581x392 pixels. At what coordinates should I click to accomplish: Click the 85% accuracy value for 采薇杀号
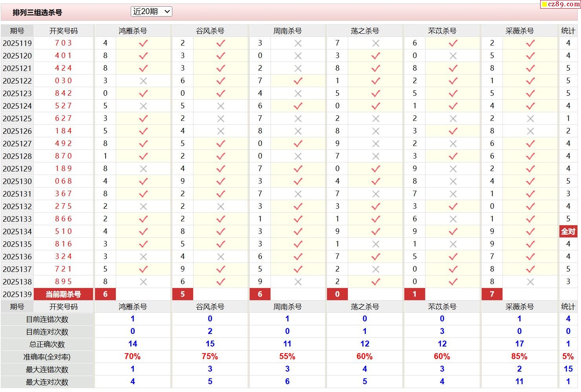(519, 357)
